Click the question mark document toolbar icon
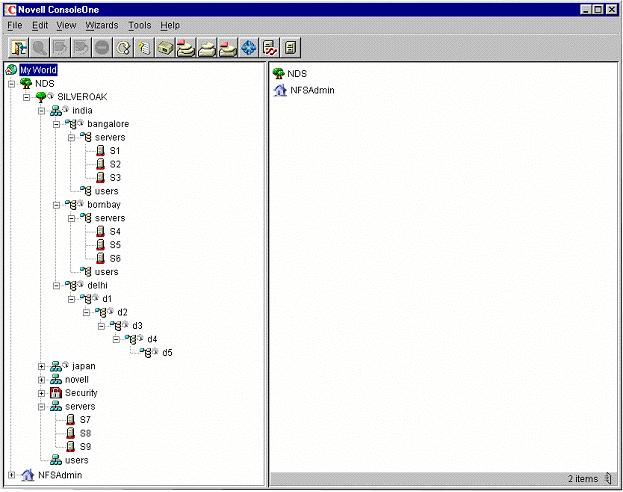The width and height of the screenshot is (623, 492). [144, 48]
